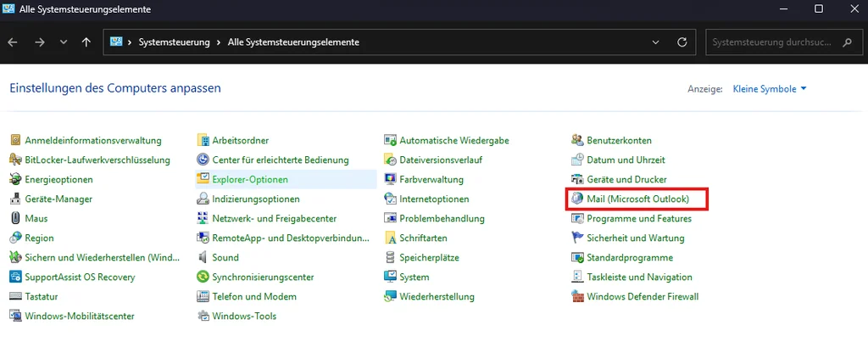Open the Benutzerkonten icon
Screen dimensions: 868x342
coord(577,140)
